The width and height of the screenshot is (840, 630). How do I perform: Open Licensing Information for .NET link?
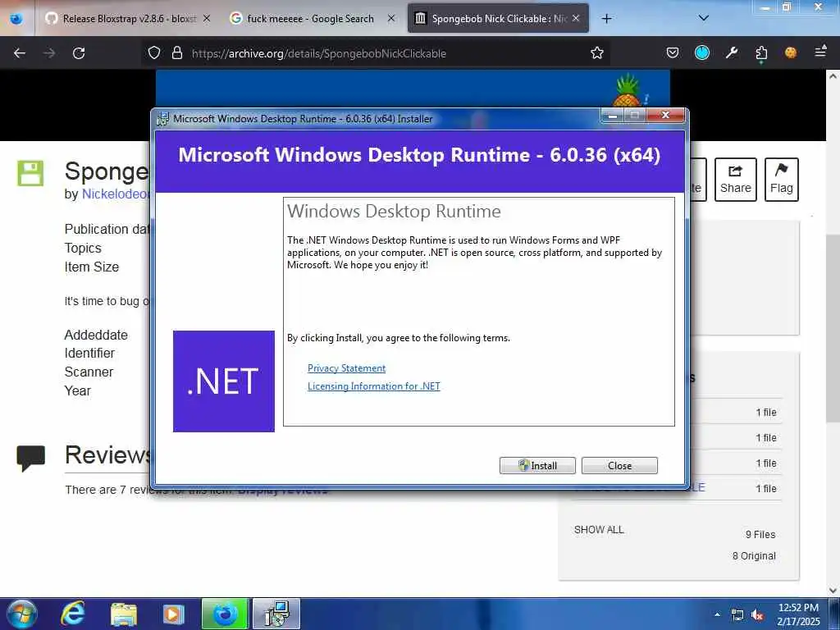[x=374, y=386]
